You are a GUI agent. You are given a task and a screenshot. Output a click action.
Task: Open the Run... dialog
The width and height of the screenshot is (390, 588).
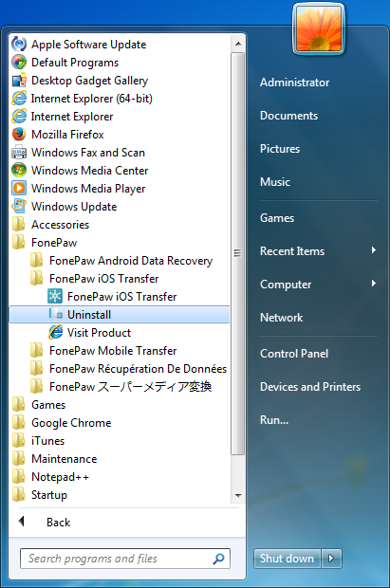click(274, 419)
